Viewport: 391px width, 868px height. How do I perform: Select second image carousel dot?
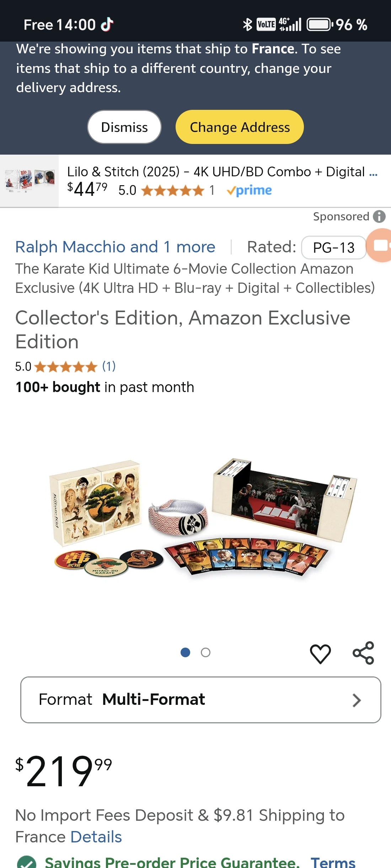(205, 653)
